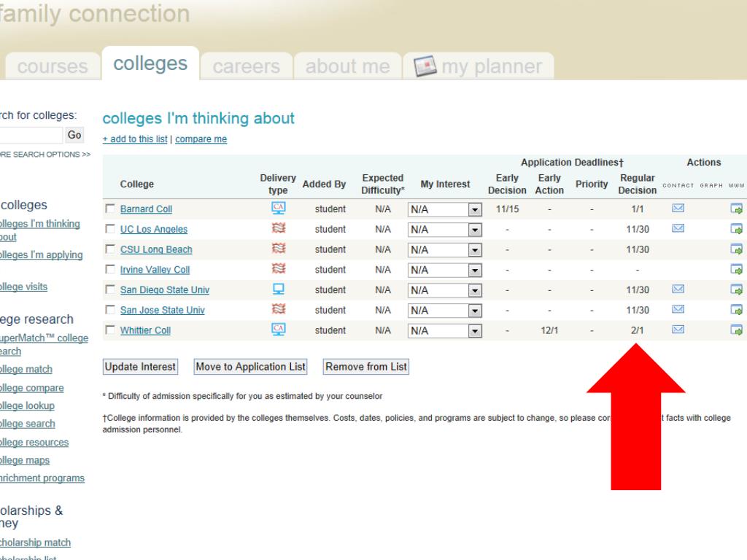
Task: Click Remove from List button
Action: pos(366,367)
